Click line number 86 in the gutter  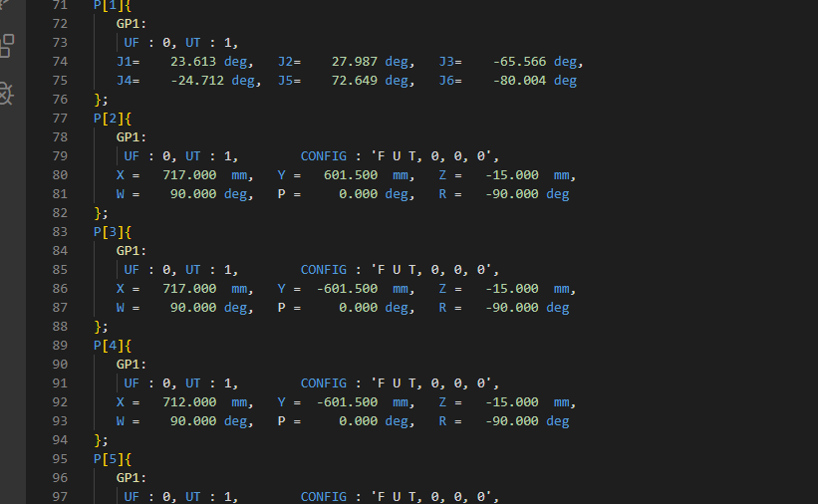point(60,289)
